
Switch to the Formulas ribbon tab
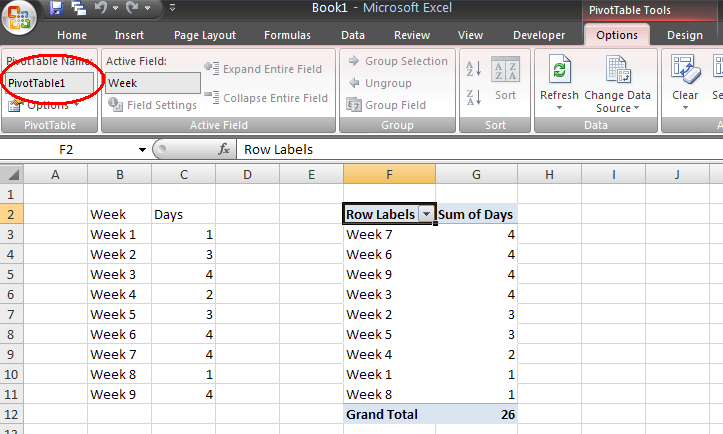[x=287, y=35]
